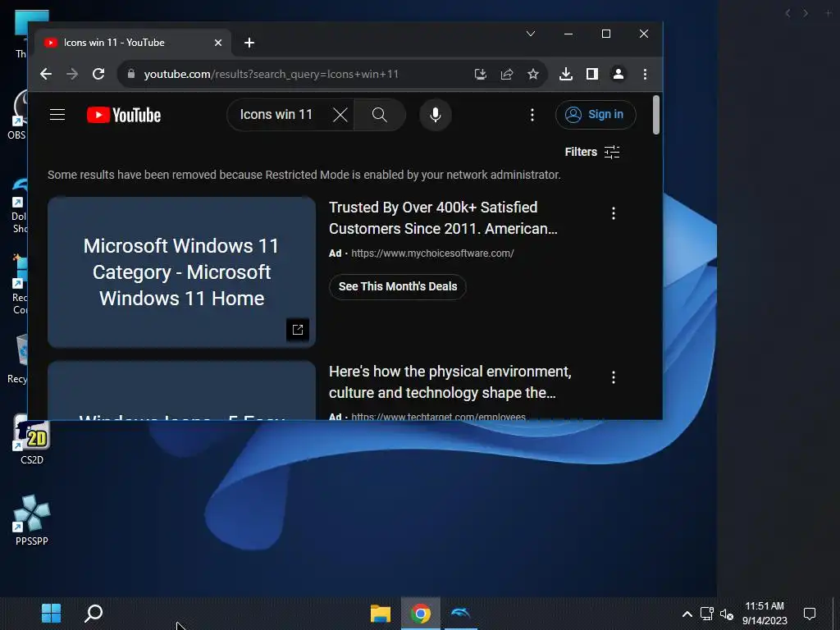The width and height of the screenshot is (840, 630).
Task: Click the Chrome address bar URL
Action: click(x=272, y=74)
